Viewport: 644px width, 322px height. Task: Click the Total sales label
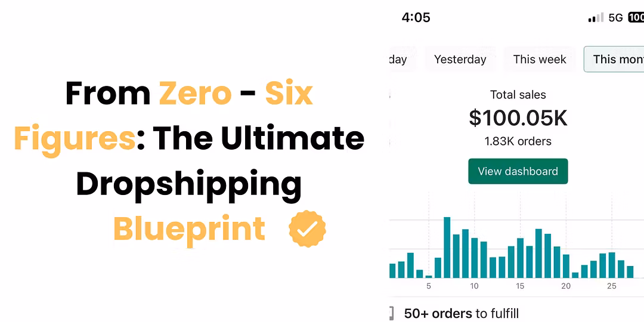(x=518, y=95)
